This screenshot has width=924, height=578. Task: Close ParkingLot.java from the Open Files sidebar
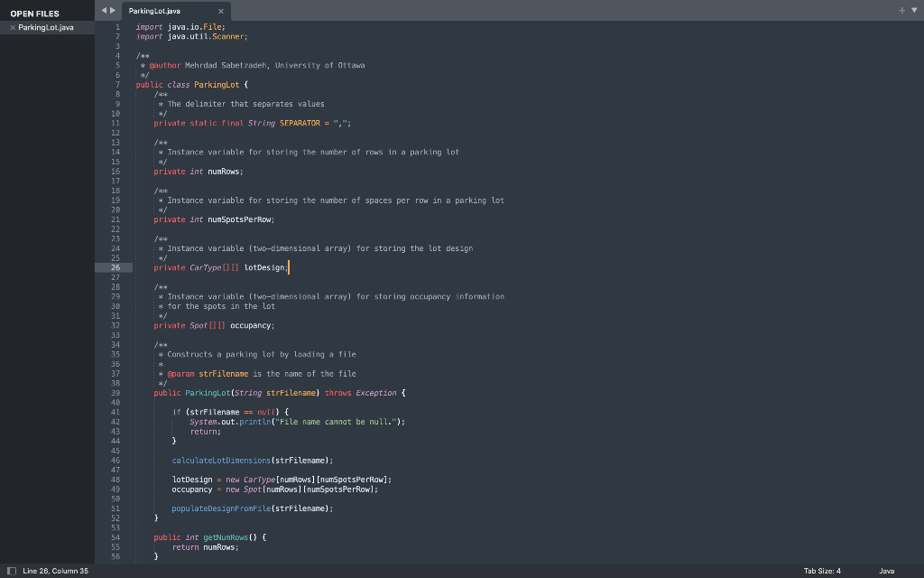pyautogui.click(x=13, y=28)
